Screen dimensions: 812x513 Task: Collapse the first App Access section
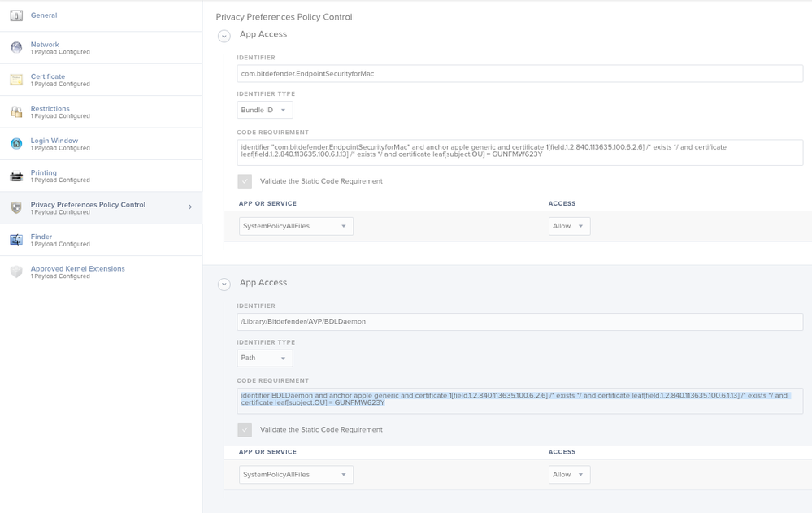pyautogui.click(x=224, y=36)
